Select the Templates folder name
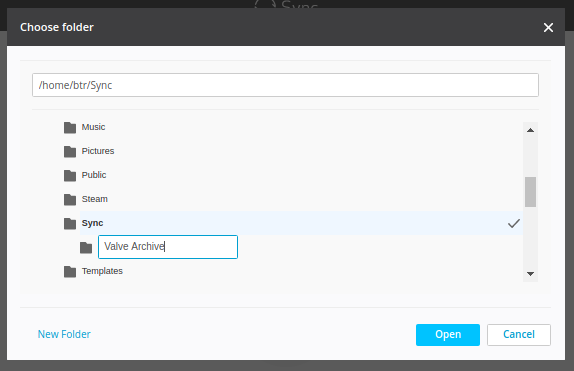 pyautogui.click(x=102, y=271)
